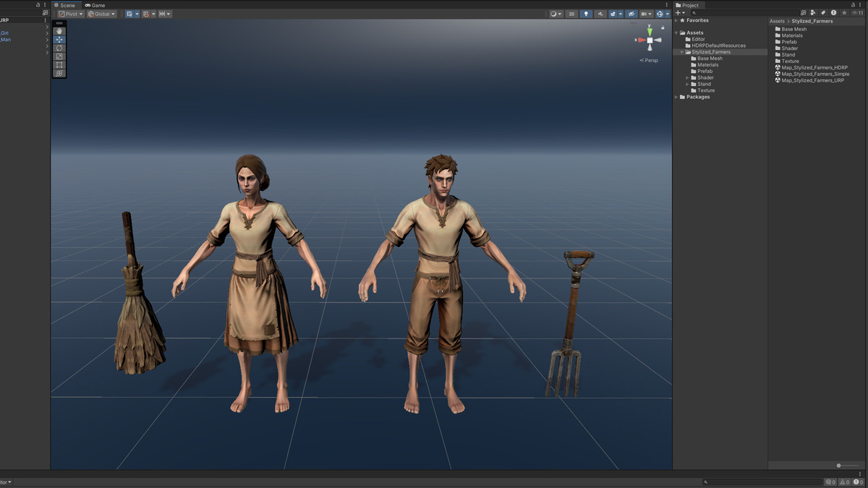Select the Man object in Hierarchy
The height and width of the screenshot is (488, 868).
pos(5,39)
